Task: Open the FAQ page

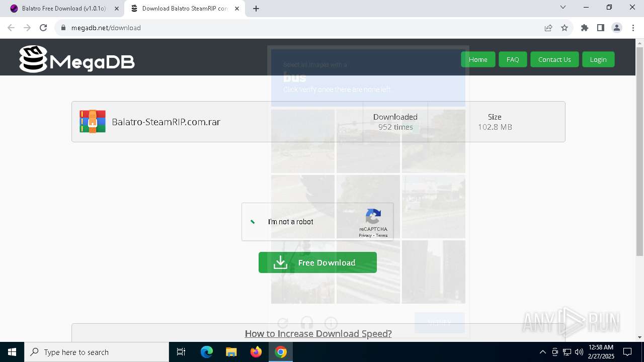Action: point(513,59)
